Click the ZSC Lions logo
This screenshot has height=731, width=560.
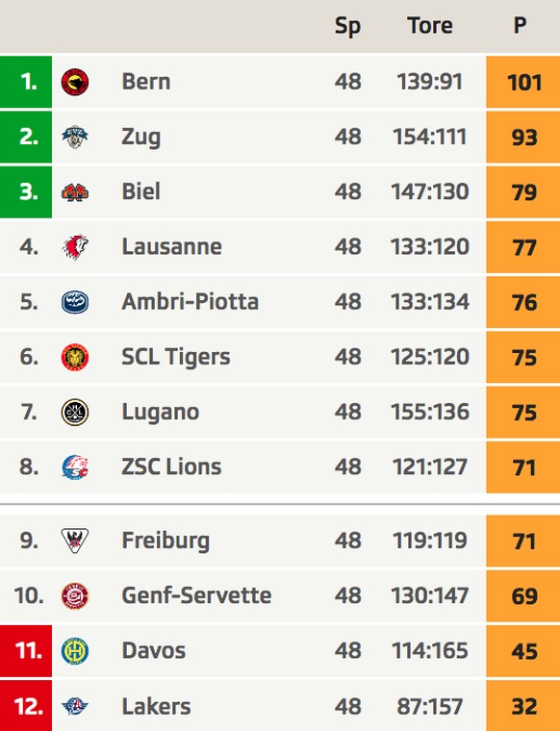(75, 467)
